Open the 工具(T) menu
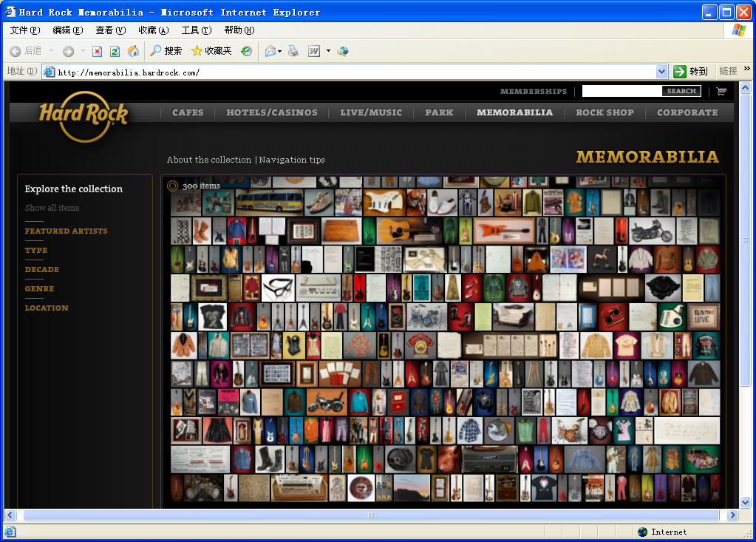Viewport: 756px width, 542px height. [x=197, y=30]
